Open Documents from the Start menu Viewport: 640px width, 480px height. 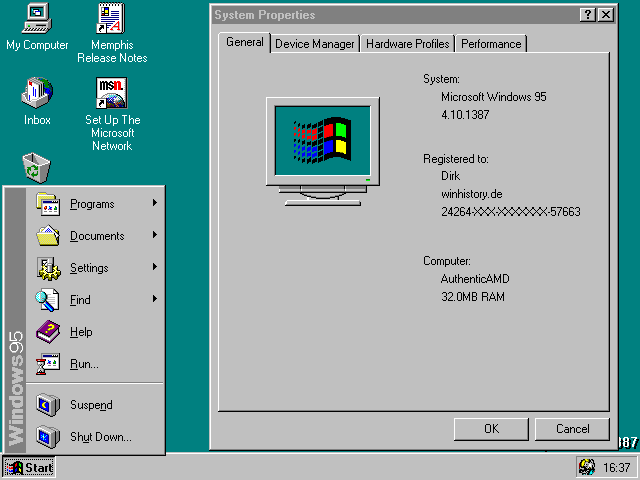[96, 236]
